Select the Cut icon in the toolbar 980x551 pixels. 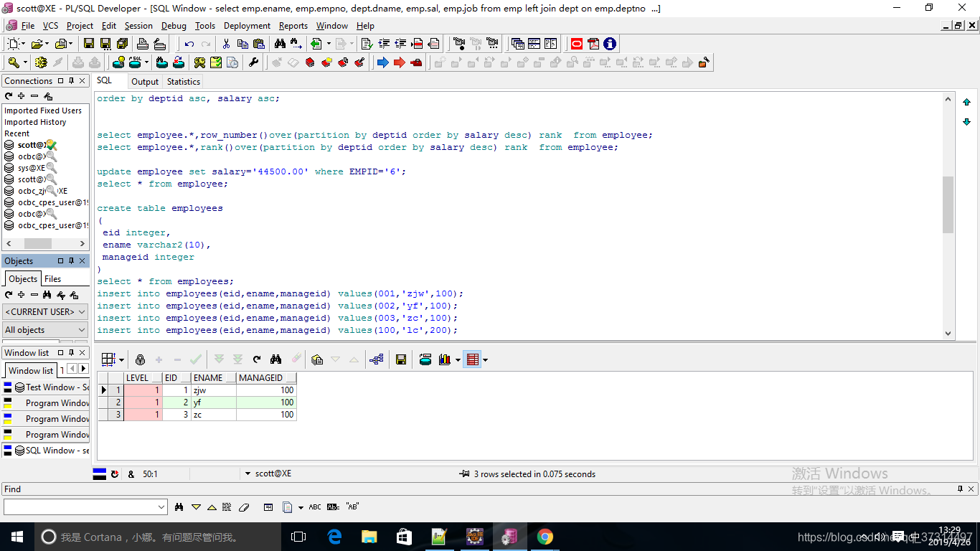[x=226, y=44]
